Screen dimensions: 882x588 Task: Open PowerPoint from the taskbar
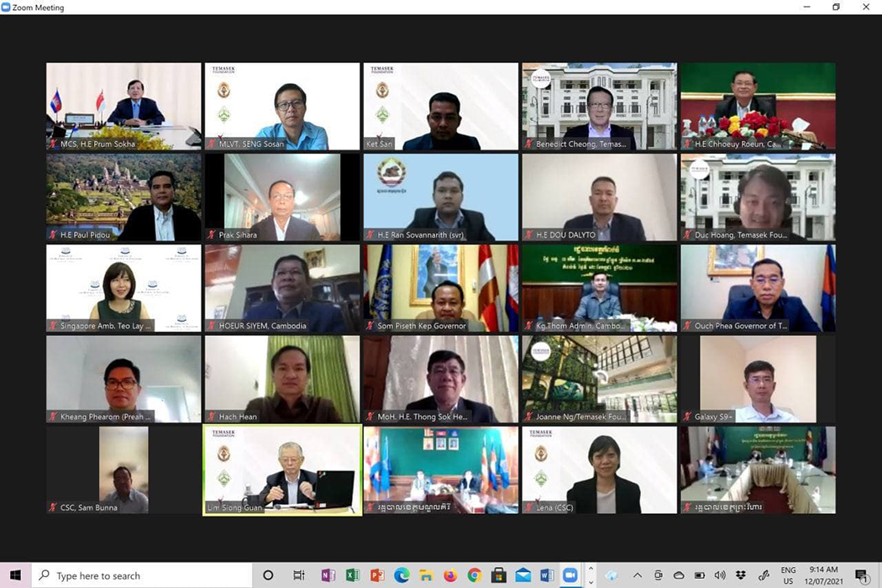point(377,575)
